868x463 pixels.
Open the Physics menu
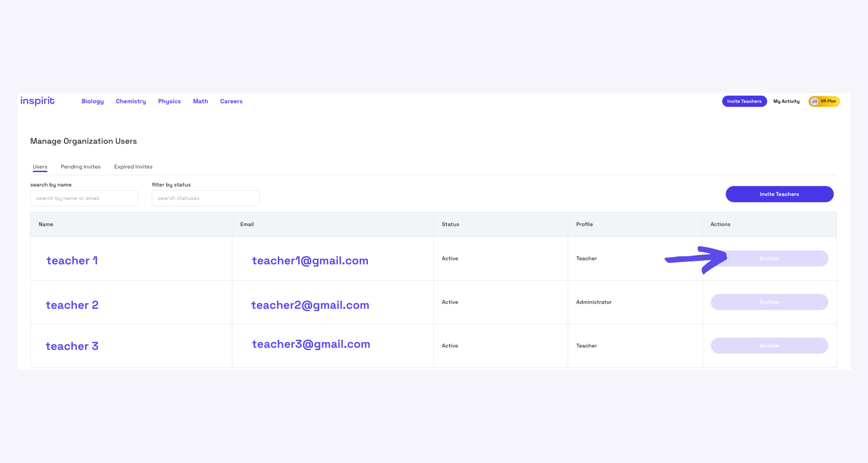click(x=170, y=101)
